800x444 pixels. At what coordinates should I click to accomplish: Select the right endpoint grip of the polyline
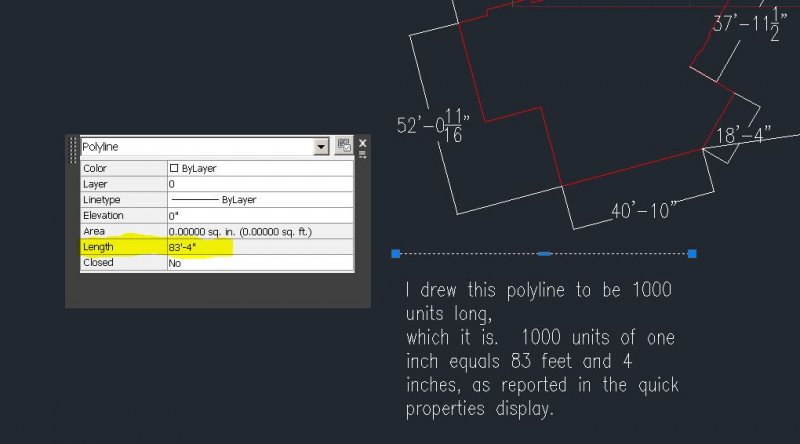[692, 254]
